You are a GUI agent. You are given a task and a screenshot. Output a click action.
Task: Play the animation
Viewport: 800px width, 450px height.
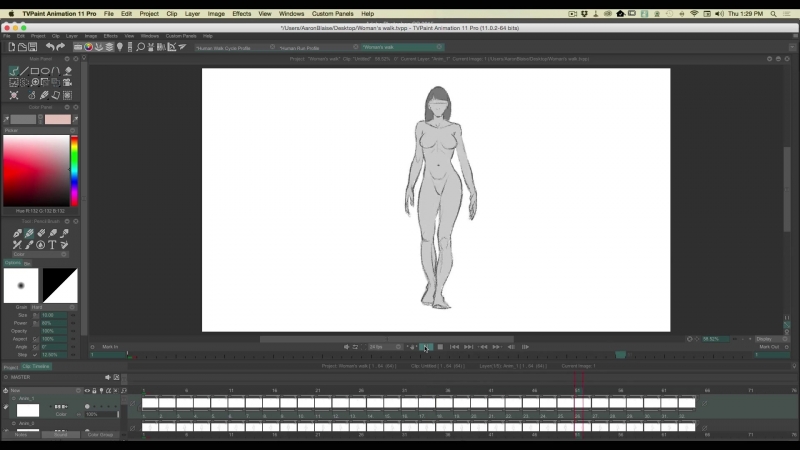426,347
